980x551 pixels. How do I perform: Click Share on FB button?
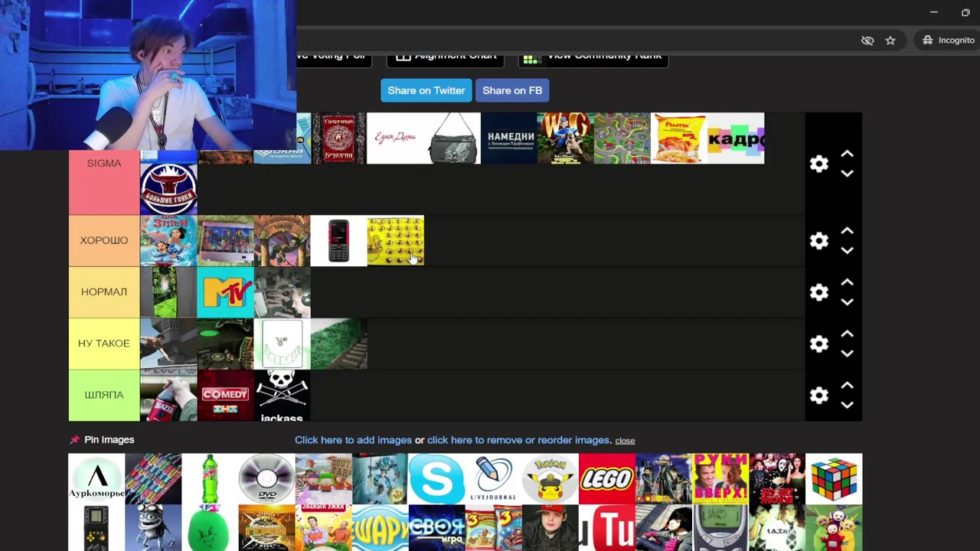point(512,90)
